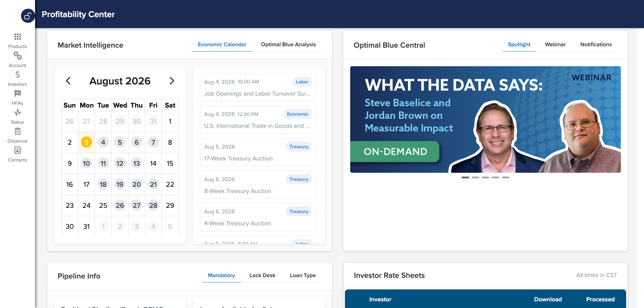Open Contacts address book icon in sidebar
Screen dimensions: 644x308
click(x=18, y=150)
